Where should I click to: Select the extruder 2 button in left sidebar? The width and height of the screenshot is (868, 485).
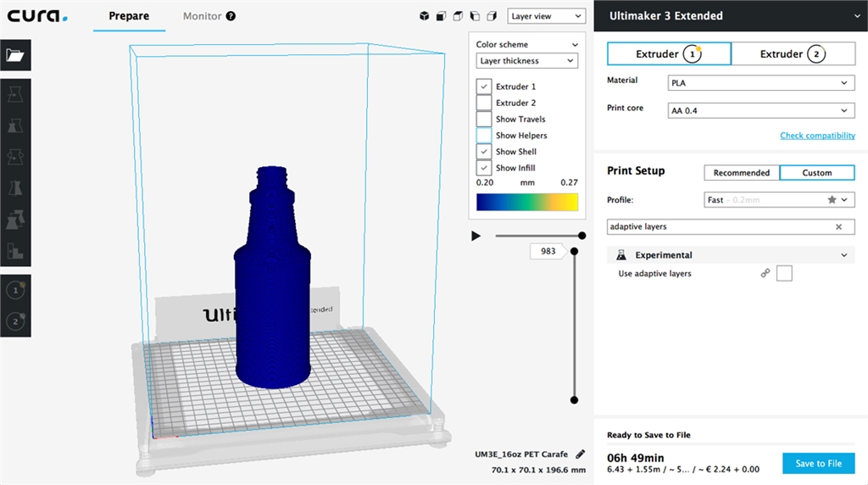click(x=15, y=321)
